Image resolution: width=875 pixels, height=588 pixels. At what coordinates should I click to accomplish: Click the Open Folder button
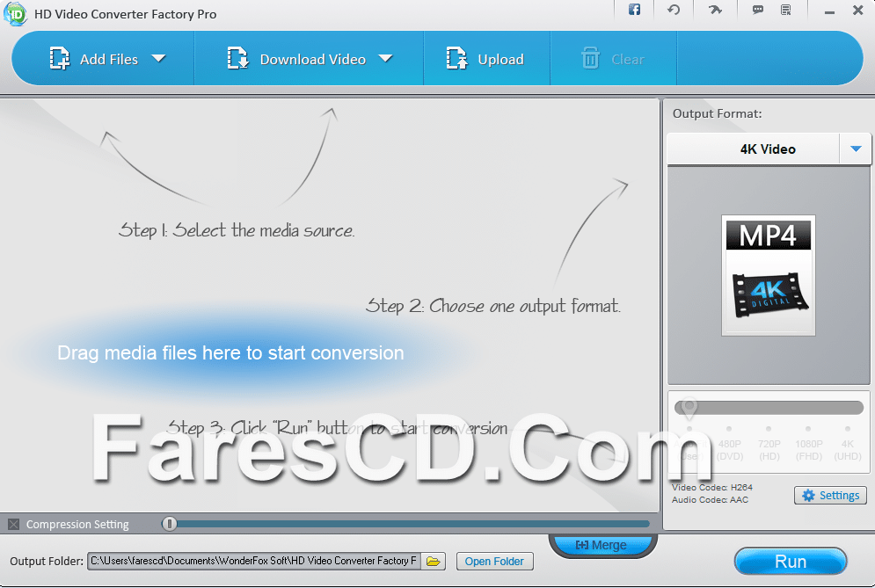click(x=494, y=562)
